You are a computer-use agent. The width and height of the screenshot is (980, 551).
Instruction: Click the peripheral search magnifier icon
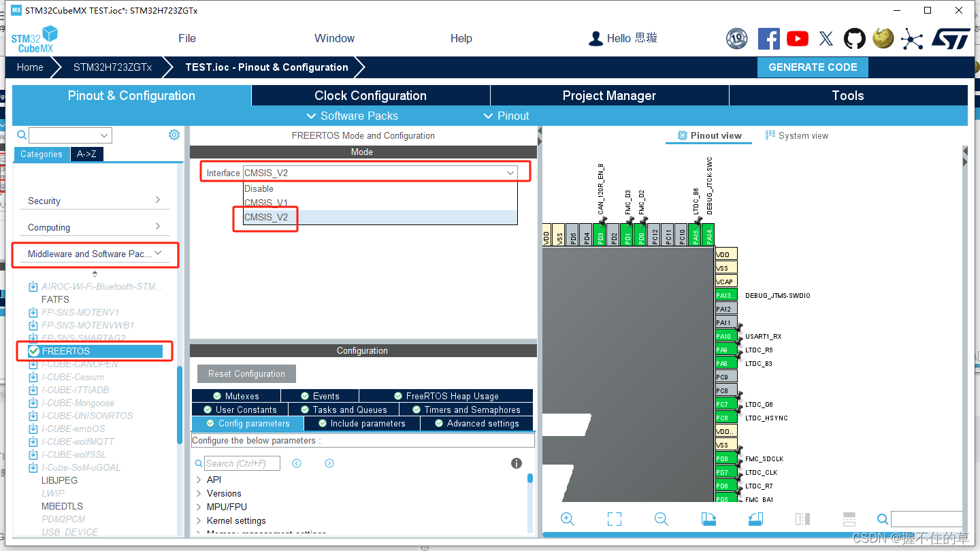[x=21, y=135]
